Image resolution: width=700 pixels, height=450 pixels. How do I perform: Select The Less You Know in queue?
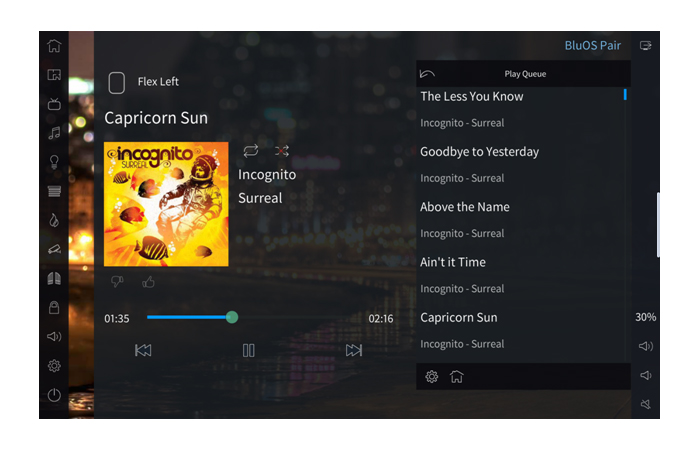coord(521,109)
